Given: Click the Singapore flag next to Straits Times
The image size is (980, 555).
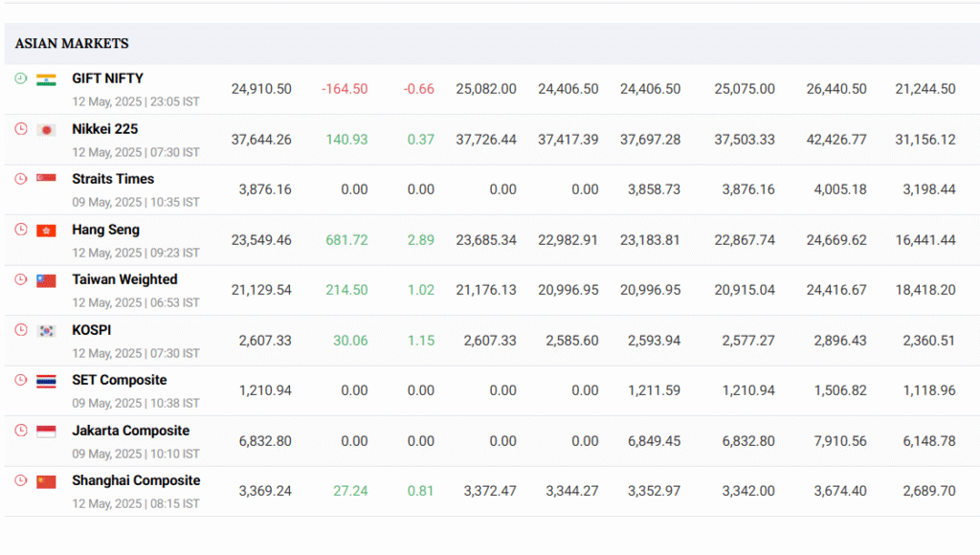Looking at the screenshot, I should tap(46, 180).
